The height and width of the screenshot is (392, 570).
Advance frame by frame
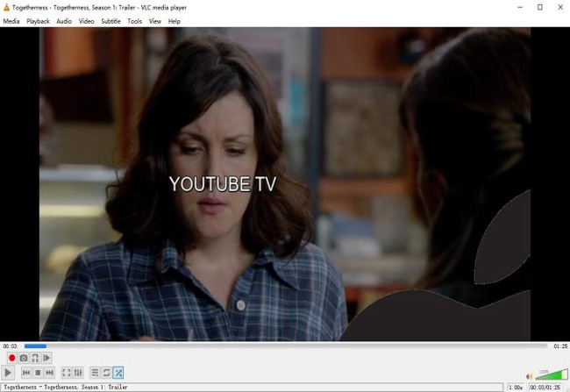tap(46, 358)
